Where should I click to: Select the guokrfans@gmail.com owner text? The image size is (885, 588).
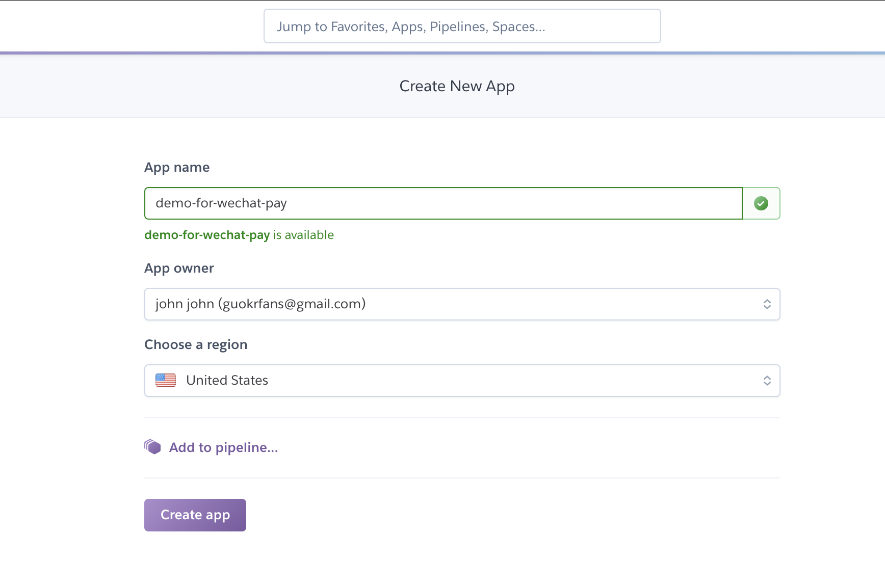pos(292,304)
